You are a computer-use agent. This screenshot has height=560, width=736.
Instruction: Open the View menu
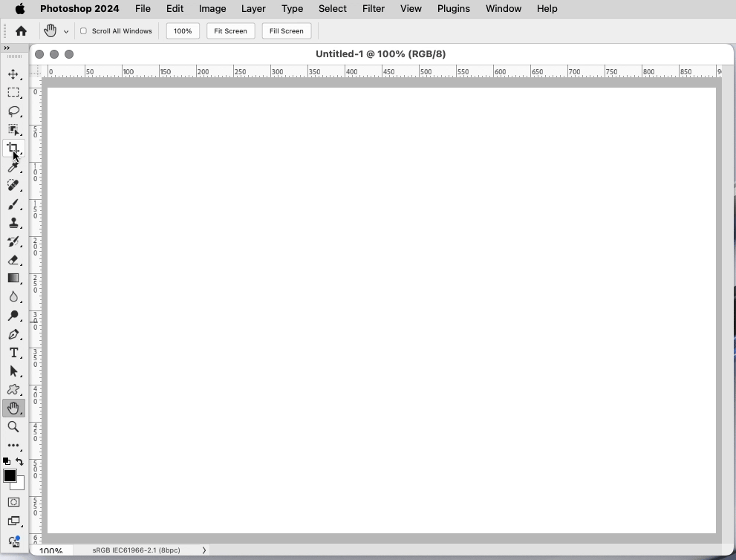[x=411, y=8]
